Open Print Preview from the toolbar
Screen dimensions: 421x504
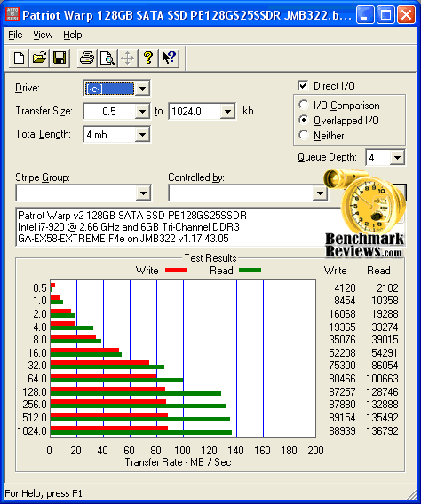click(x=107, y=59)
